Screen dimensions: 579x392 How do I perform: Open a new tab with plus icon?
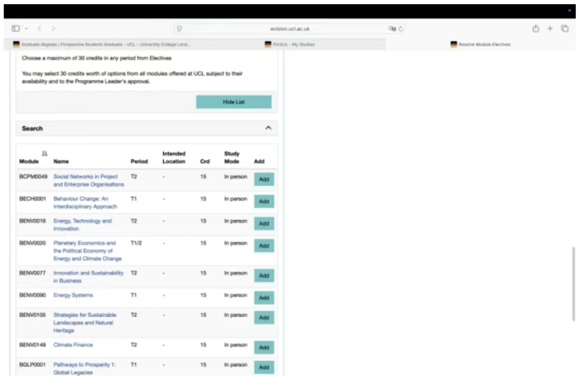coord(550,29)
